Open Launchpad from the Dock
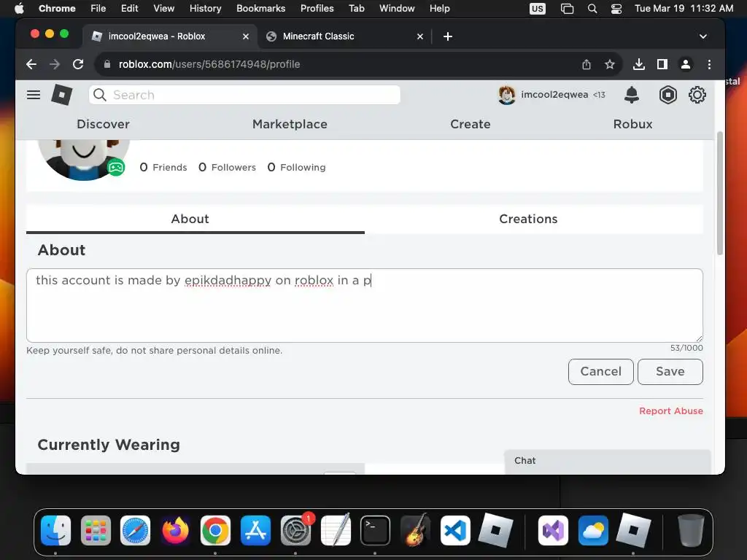 pyautogui.click(x=96, y=531)
